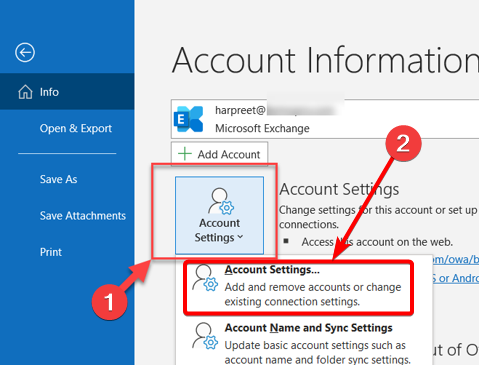Open the 'S or Andro' truncated app link
The height and width of the screenshot is (365, 480).
pos(455,278)
